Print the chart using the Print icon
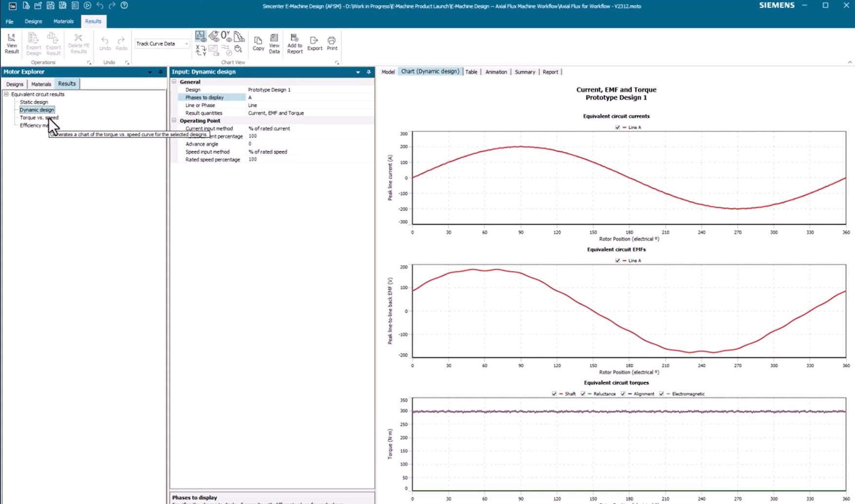Viewport: 855px width, 504px height. click(332, 43)
